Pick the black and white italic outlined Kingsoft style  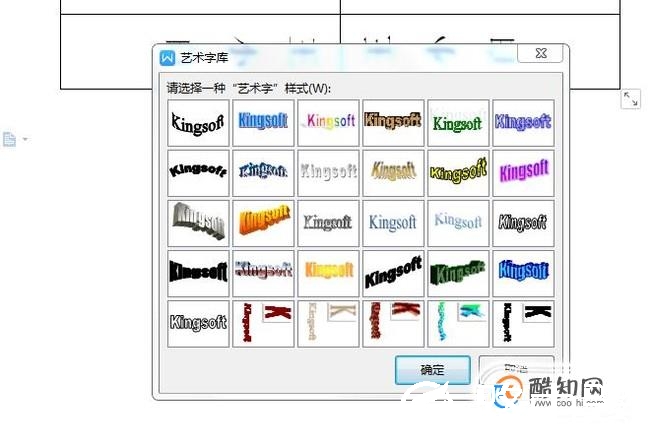[x=524, y=224]
